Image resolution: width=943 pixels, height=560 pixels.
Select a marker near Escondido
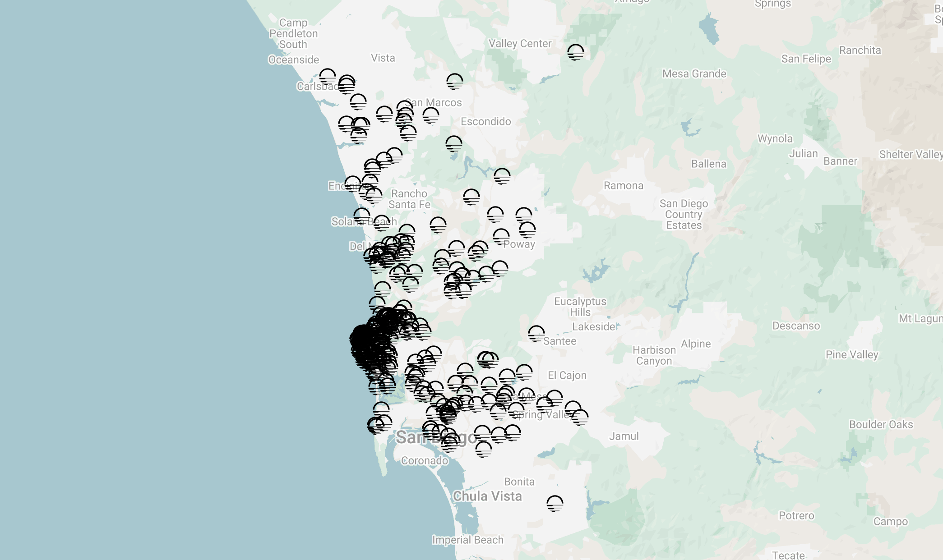click(x=453, y=144)
